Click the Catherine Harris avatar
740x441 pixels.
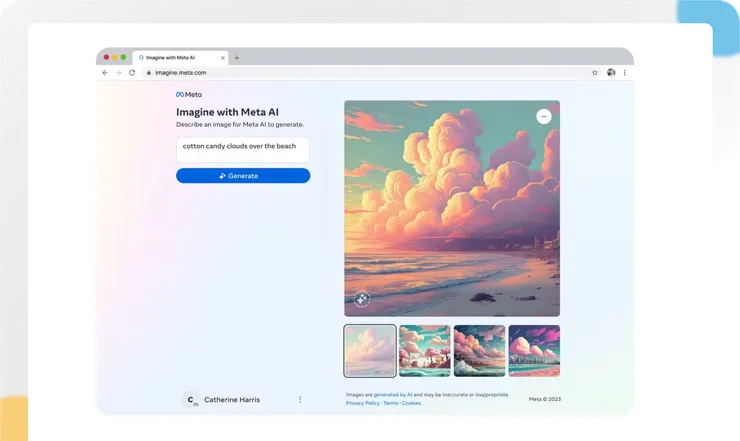(x=191, y=400)
